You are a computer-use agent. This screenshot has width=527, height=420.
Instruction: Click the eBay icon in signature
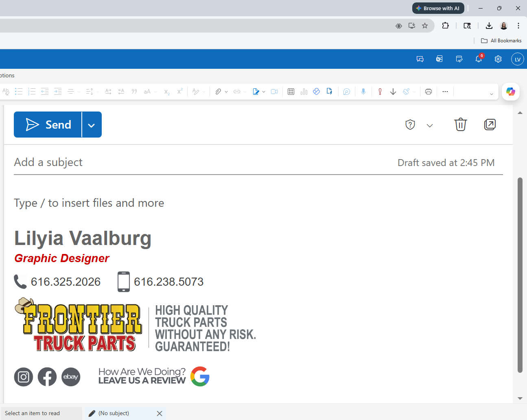click(71, 377)
